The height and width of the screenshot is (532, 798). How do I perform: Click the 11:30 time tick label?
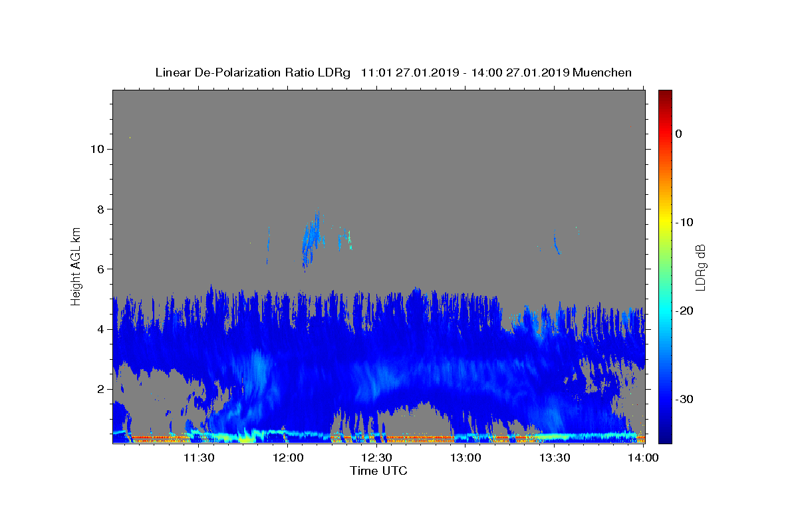[x=199, y=458]
